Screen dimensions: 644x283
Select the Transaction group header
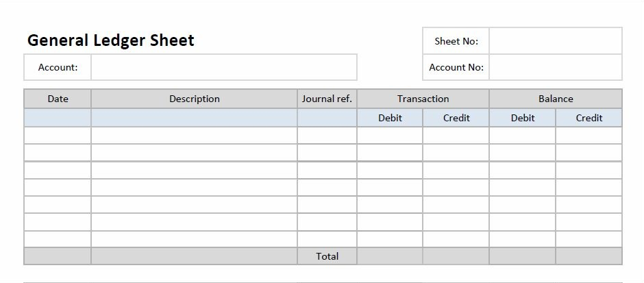(x=423, y=99)
